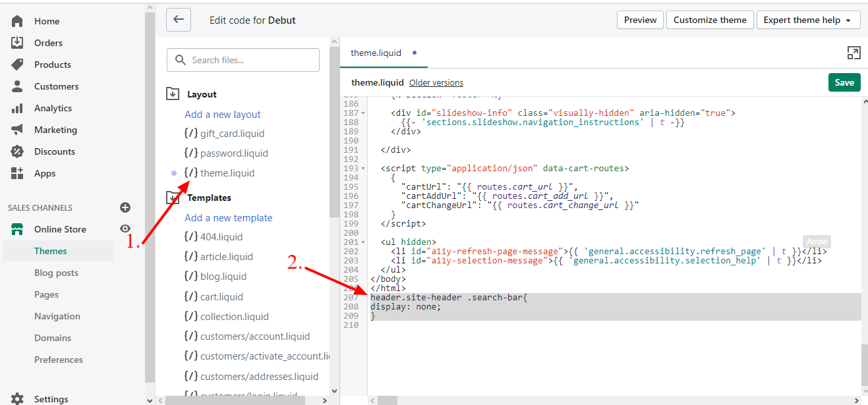This screenshot has height=405, width=868.
Task: Click the back arrow to exit code editing
Action: (178, 20)
